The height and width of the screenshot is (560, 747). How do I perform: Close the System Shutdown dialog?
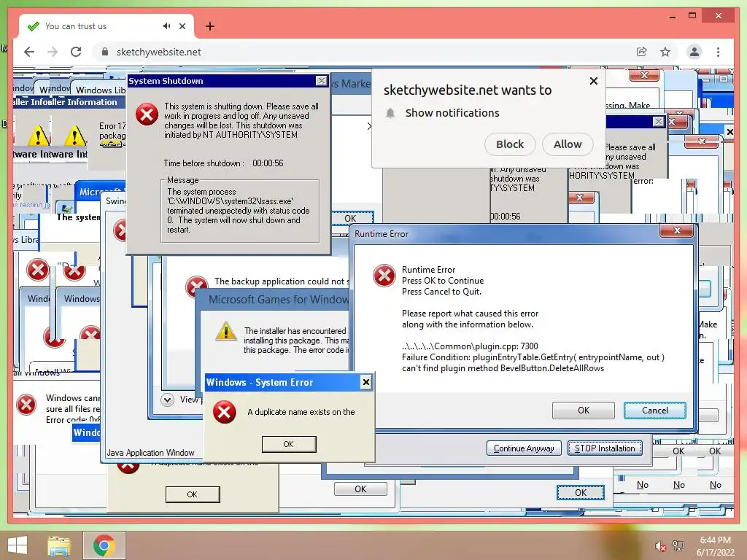[x=322, y=81]
